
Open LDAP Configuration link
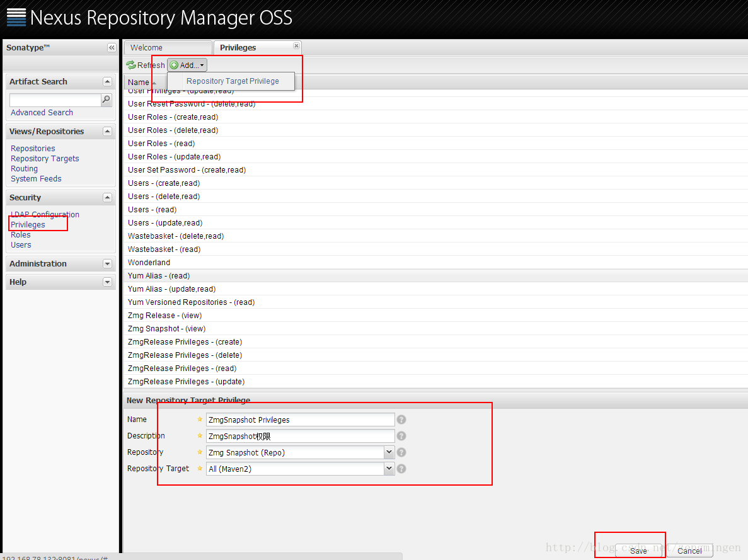point(45,215)
